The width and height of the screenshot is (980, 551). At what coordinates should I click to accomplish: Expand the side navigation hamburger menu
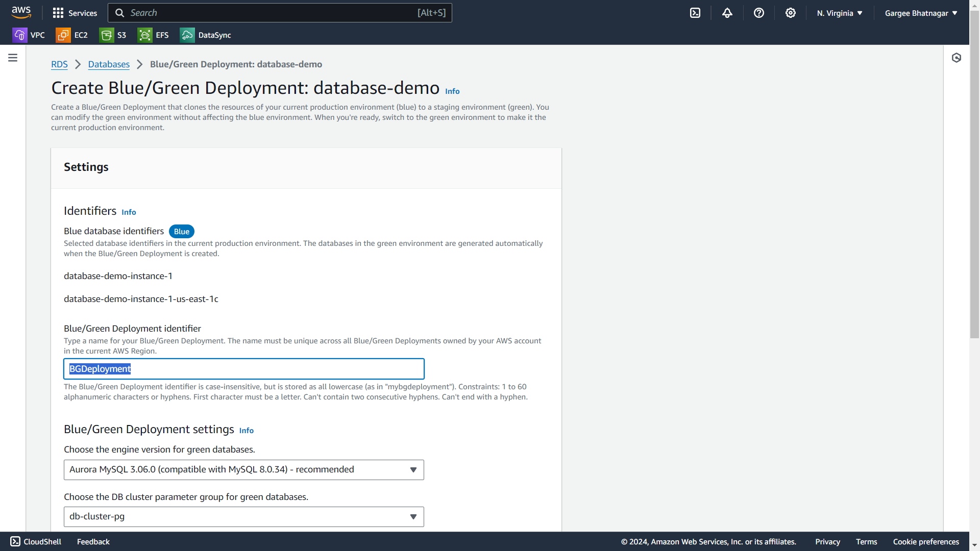tap(13, 58)
